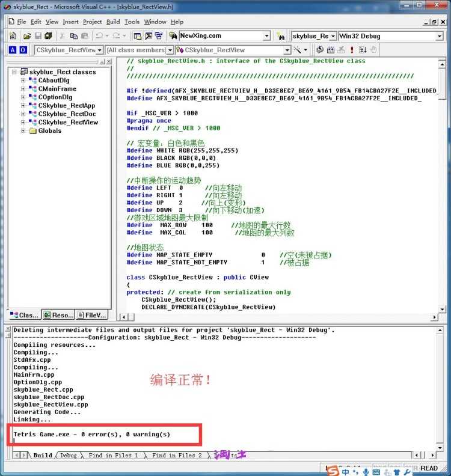Click the Copy icon in toolbar
Viewport: 451px width, 476px height.
[x=73, y=36]
